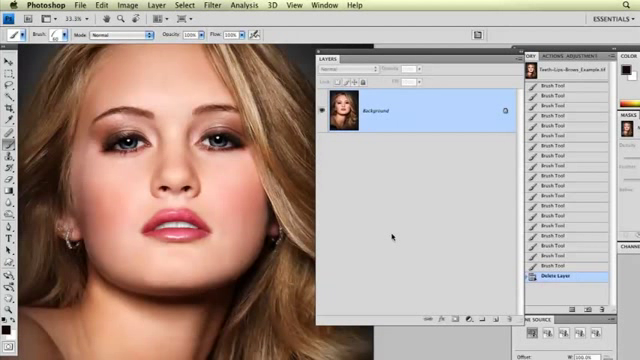This screenshot has width=640, height=360.
Task: Select the Eyedropper tool
Action: tap(8, 120)
